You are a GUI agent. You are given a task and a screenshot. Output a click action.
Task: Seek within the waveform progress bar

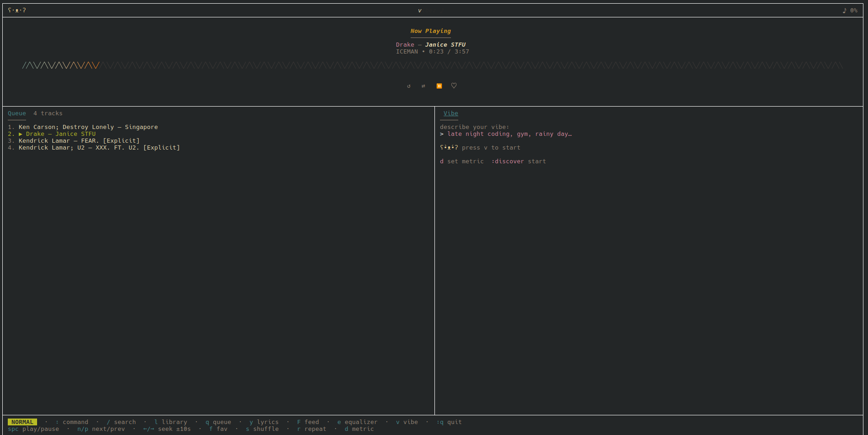tap(433, 65)
